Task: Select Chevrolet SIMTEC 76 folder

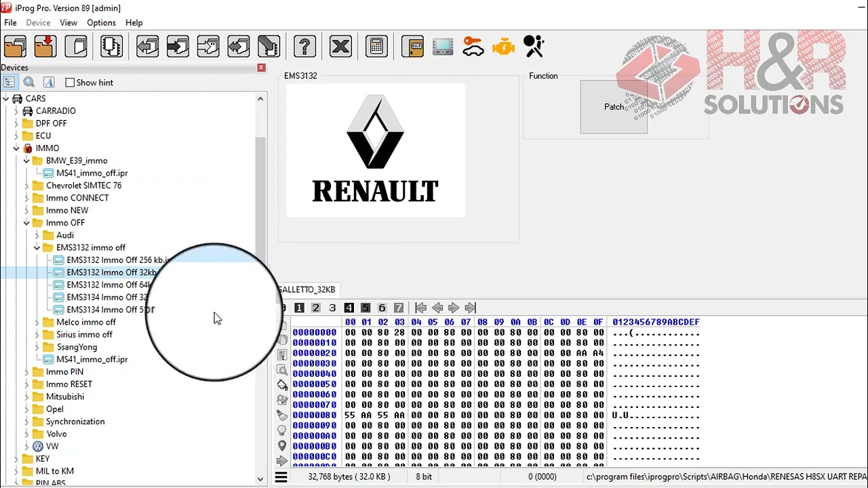Action: click(83, 185)
